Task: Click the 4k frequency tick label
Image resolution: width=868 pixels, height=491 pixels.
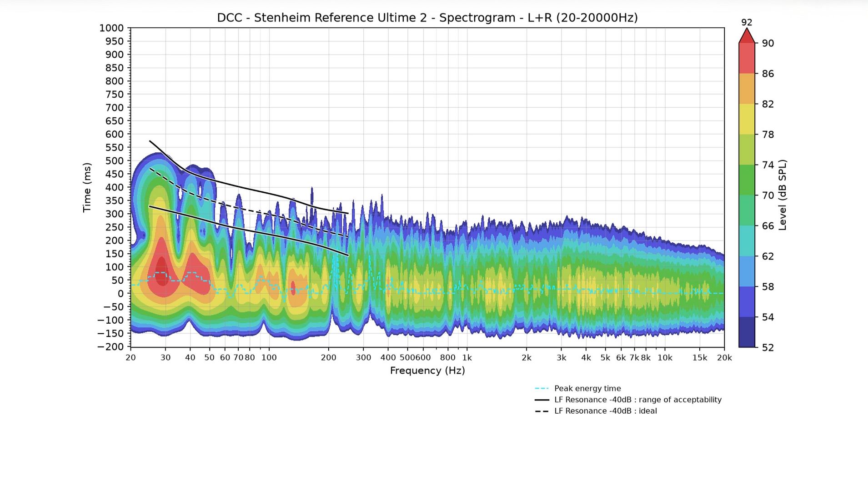Action: coord(586,358)
